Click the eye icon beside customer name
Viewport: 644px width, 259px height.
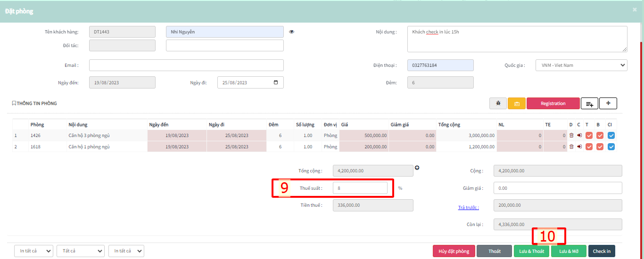point(291,32)
